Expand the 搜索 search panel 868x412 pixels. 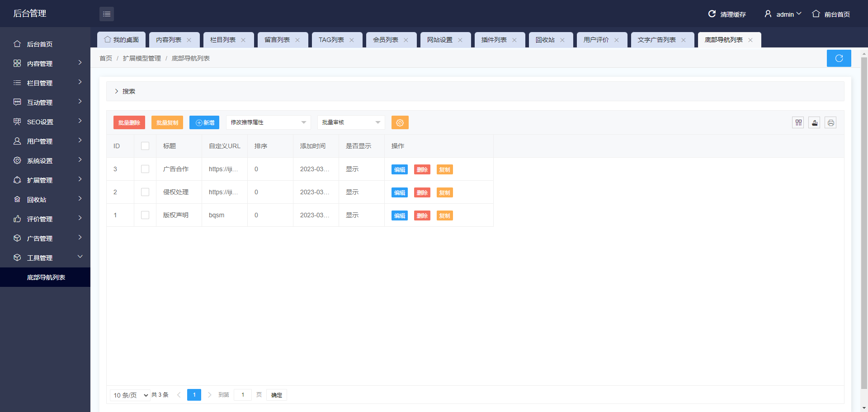click(475, 91)
